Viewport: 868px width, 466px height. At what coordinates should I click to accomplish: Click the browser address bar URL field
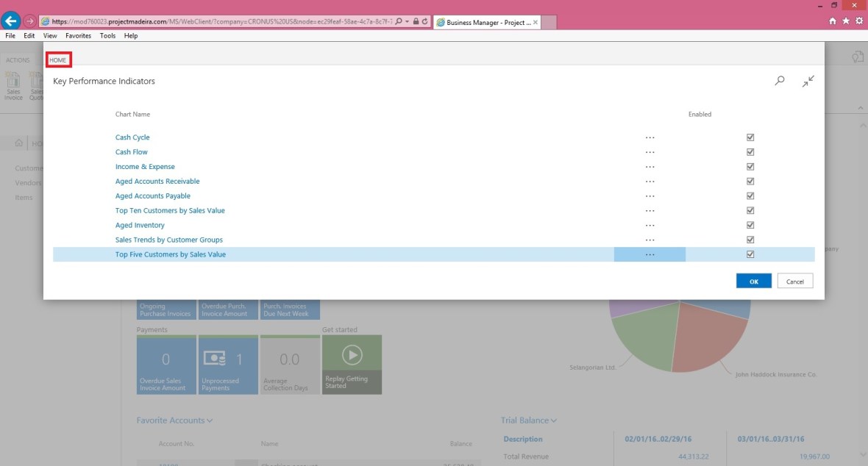(221, 22)
